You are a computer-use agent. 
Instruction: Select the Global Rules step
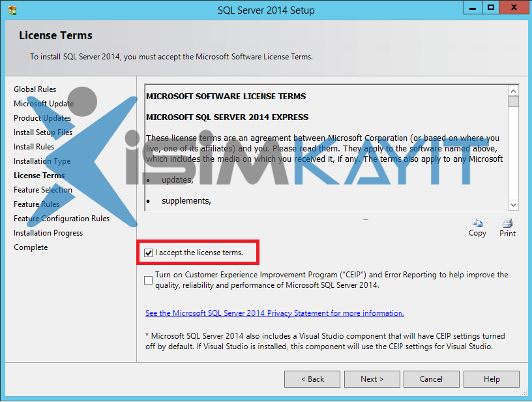coord(35,89)
